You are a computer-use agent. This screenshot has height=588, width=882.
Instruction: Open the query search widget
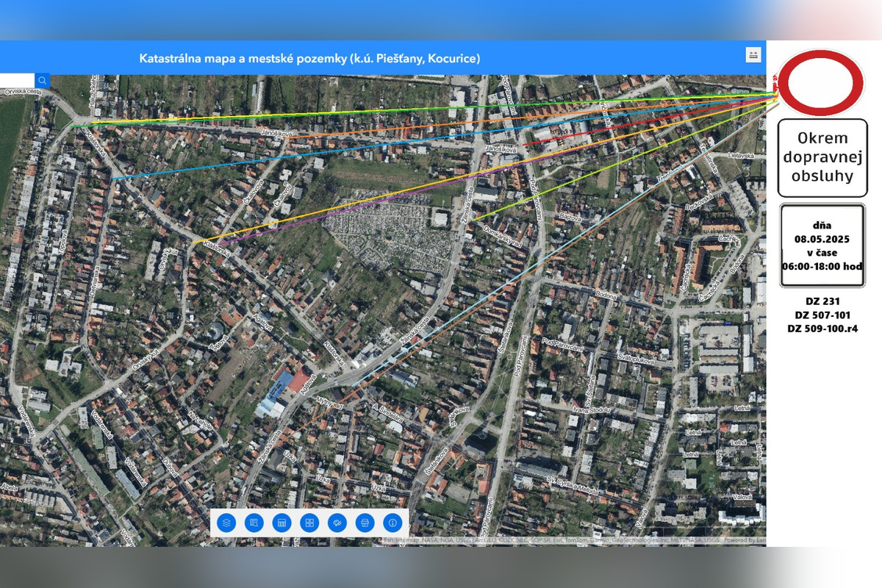pyautogui.click(x=254, y=523)
